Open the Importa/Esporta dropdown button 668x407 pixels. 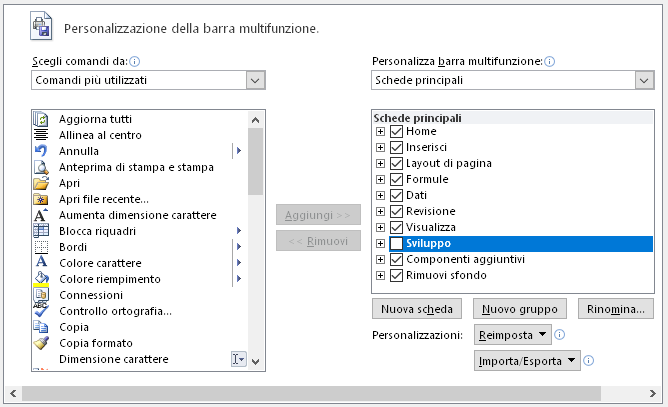tap(528, 361)
